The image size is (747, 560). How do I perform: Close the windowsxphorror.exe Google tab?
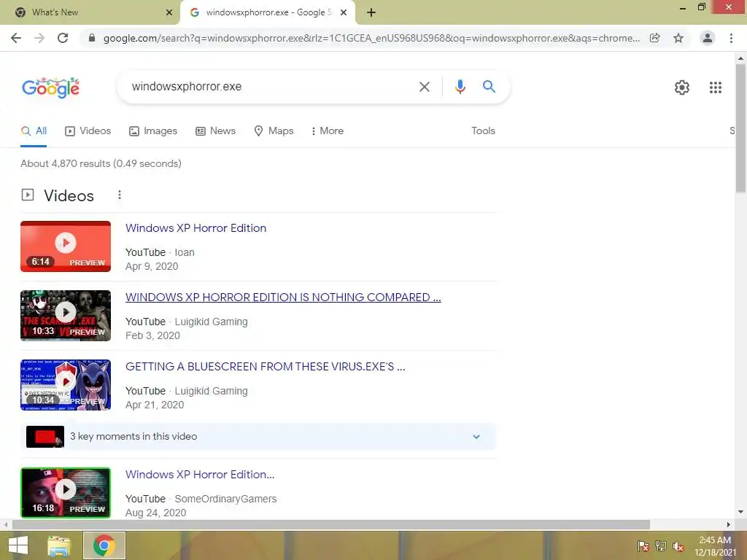point(344,12)
